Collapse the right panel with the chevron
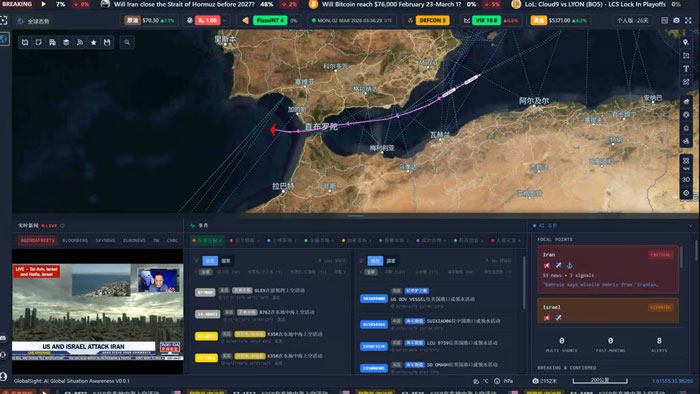This screenshot has width=700, height=394. 690,226
